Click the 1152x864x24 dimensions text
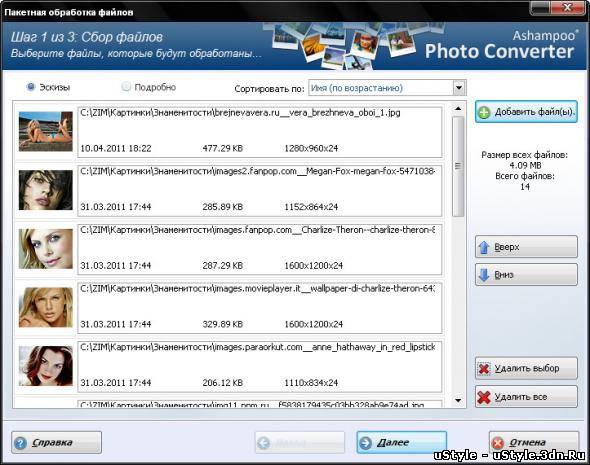This screenshot has height=465, width=590. coord(311,207)
